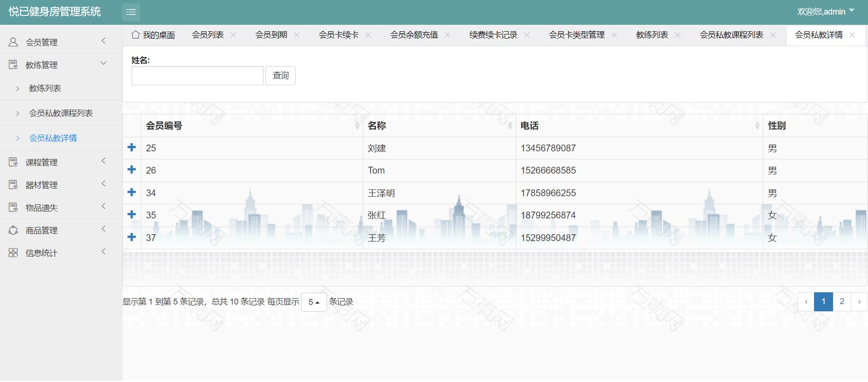Screen dimensions: 868x382
Task: Click the previous page arrow
Action: coord(806,302)
